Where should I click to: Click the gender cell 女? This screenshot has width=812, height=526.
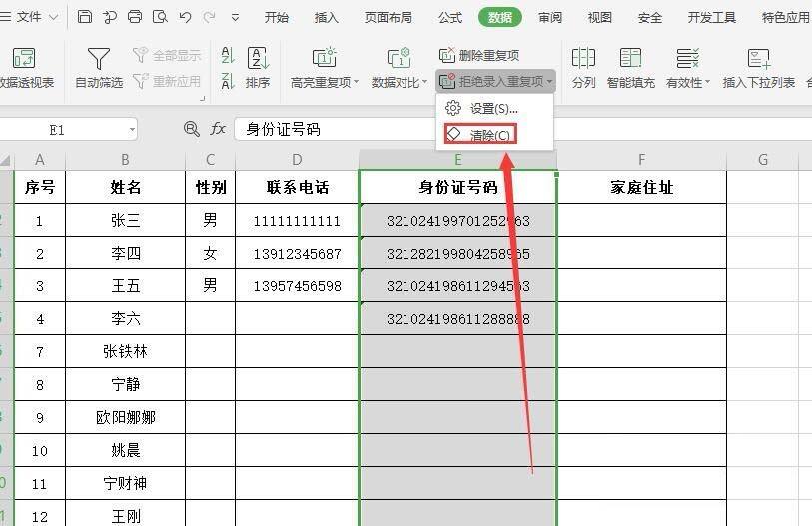pyautogui.click(x=211, y=254)
